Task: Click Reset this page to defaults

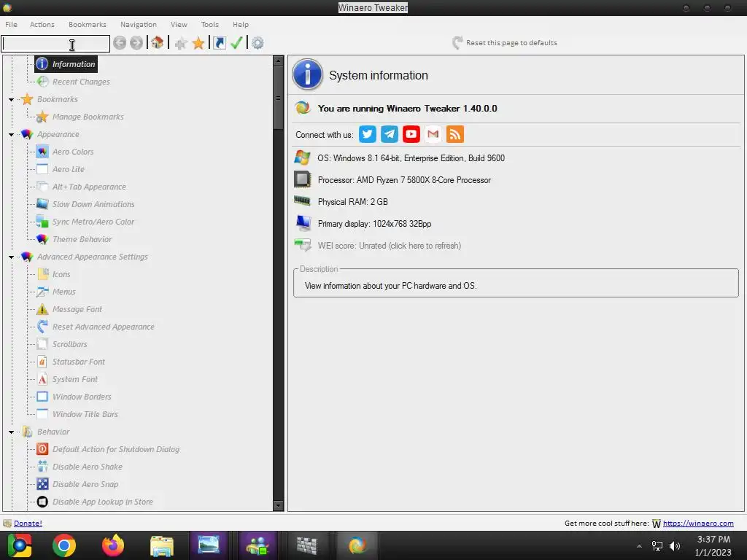Action: tap(505, 43)
